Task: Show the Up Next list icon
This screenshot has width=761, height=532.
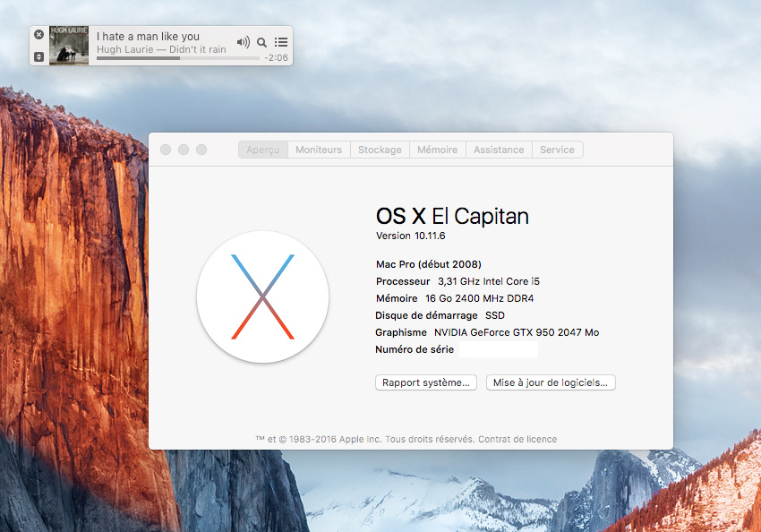Action: coord(281,42)
